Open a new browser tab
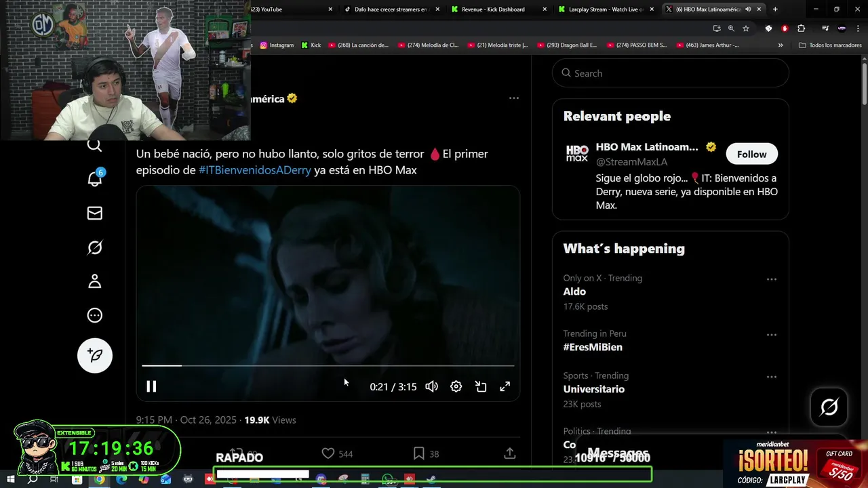This screenshot has width=868, height=488. (775, 9)
